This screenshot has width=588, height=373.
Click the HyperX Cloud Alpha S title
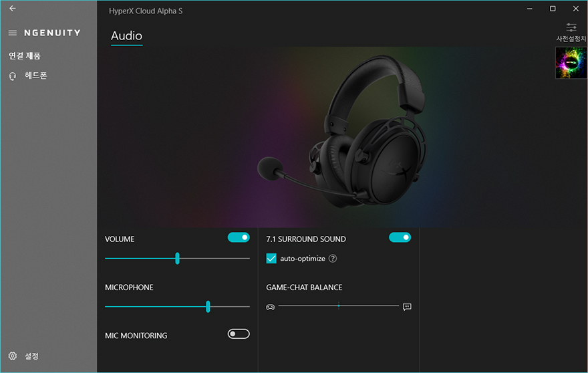click(x=146, y=11)
